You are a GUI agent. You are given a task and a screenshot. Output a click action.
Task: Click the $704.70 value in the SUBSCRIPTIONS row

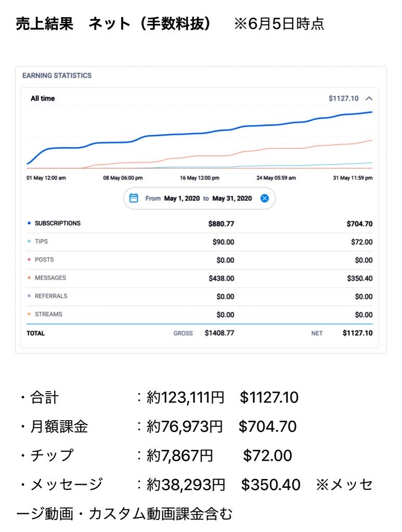point(359,224)
